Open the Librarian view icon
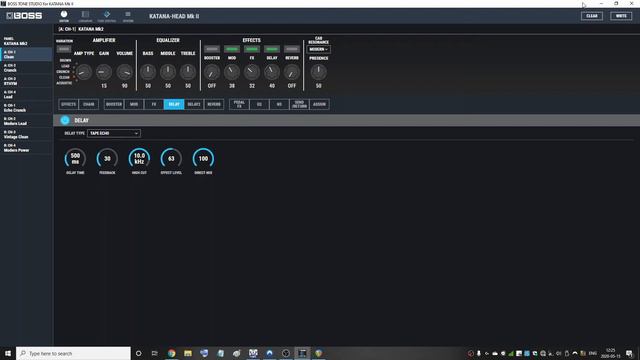The width and height of the screenshot is (640, 360). (x=85, y=16)
